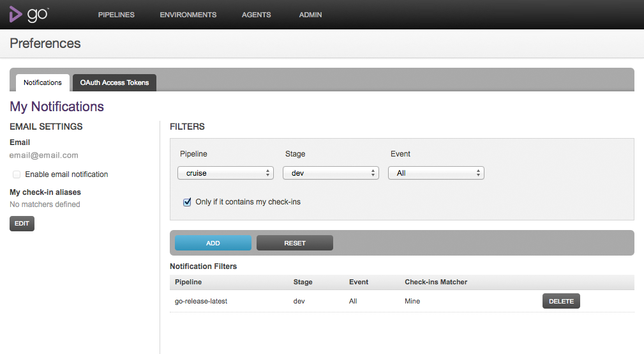Click the email@email.com address text
The height and width of the screenshot is (354, 644).
(x=44, y=155)
